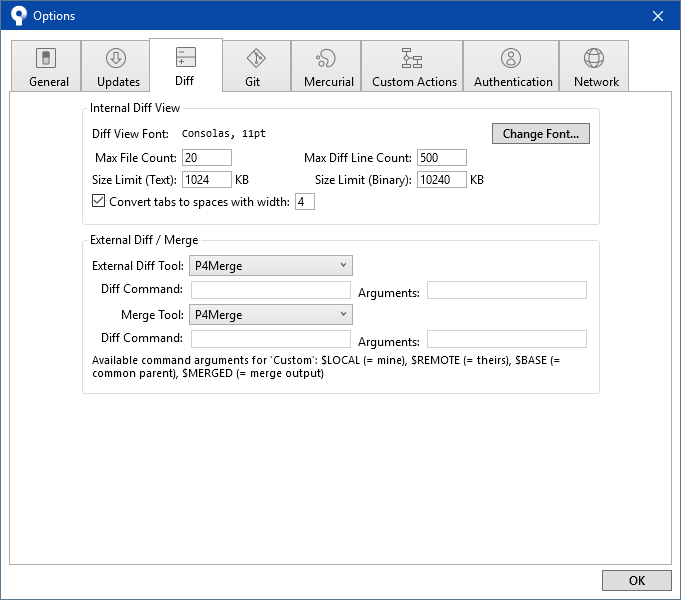Click the Max File Count field
The height and width of the screenshot is (600, 681).
[x=206, y=158]
